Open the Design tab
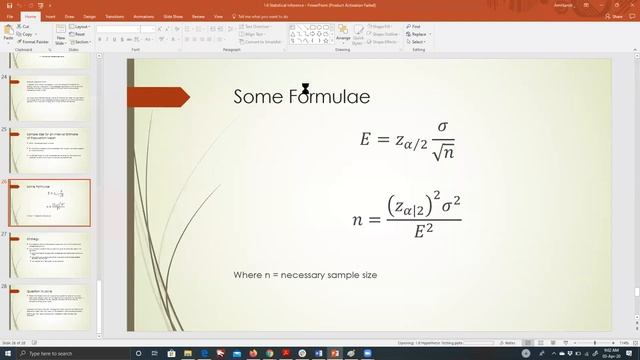 coord(89,17)
